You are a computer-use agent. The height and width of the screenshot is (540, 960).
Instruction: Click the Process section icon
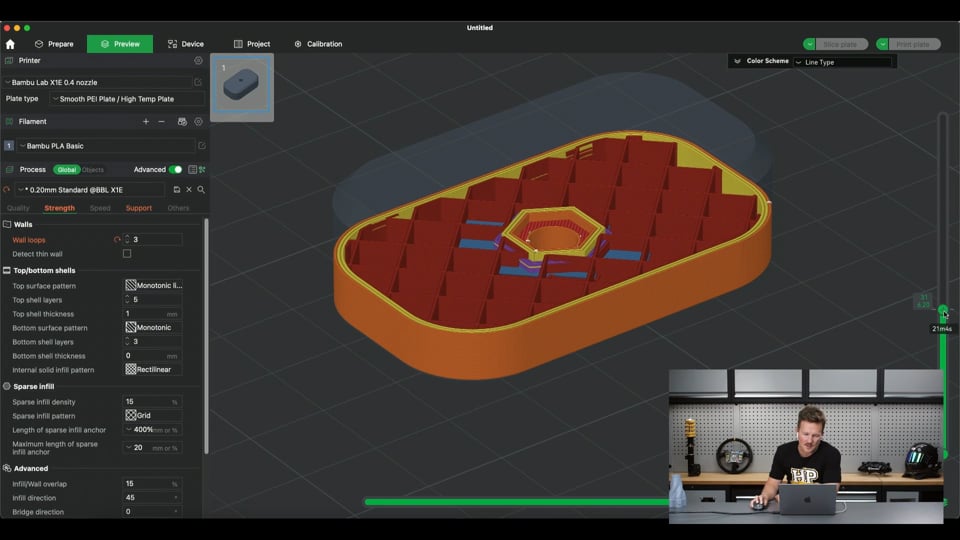(9, 170)
